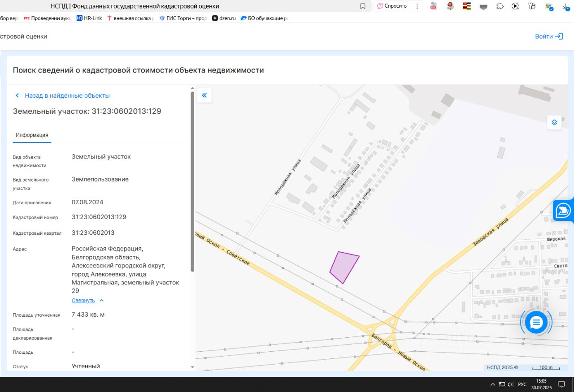Open the browser downloads icon
Screen dimensions: 574x392
566,7
